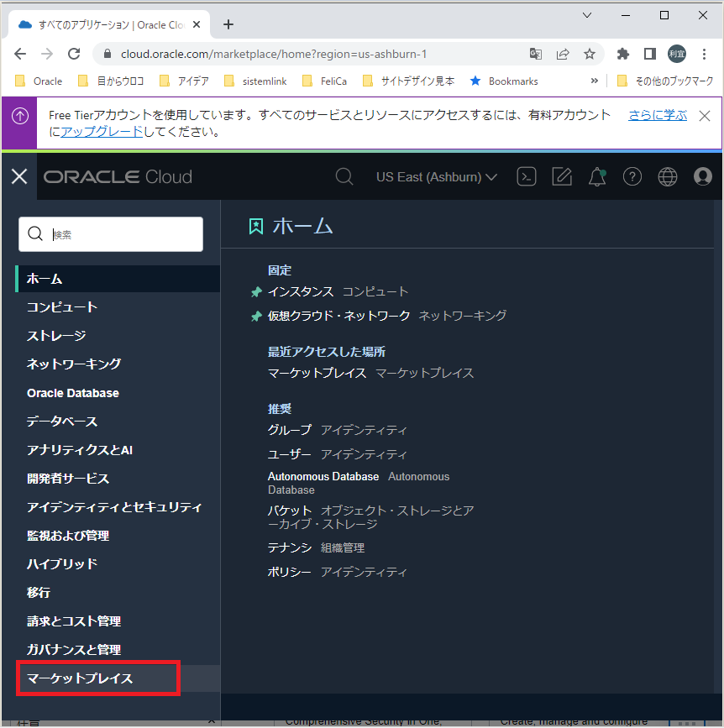The image size is (724, 728).
Task: Open recommended ポリシー link
Action: [289, 572]
